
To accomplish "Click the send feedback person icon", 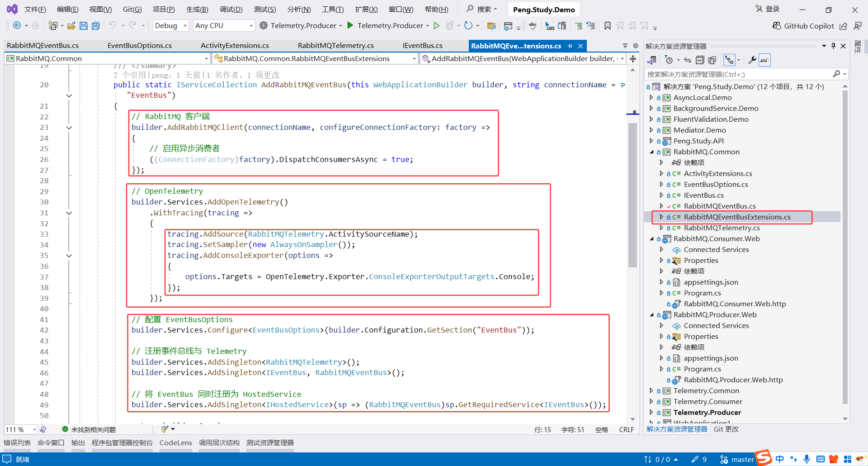I will coord(858,26).
